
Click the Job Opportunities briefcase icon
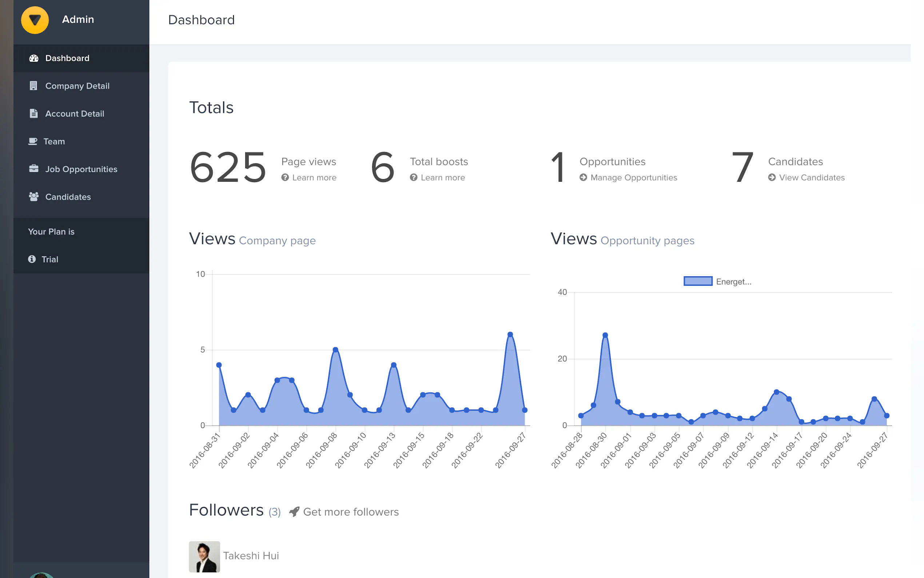33,169
